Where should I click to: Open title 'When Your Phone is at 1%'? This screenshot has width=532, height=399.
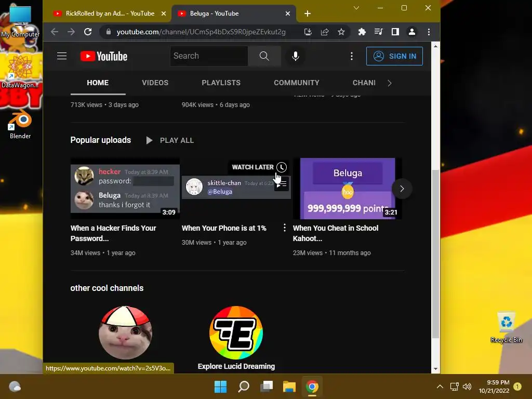(x=224, y=229)
